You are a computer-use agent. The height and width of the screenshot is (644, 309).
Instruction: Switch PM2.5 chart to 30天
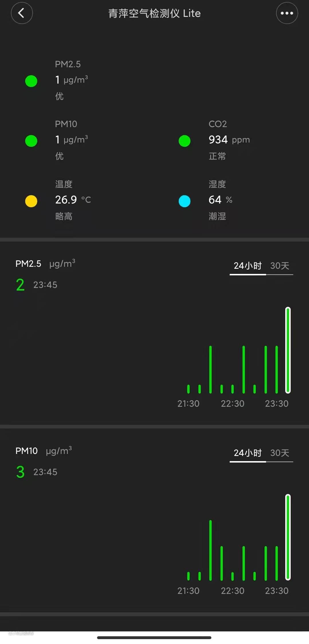pos(280,266)
